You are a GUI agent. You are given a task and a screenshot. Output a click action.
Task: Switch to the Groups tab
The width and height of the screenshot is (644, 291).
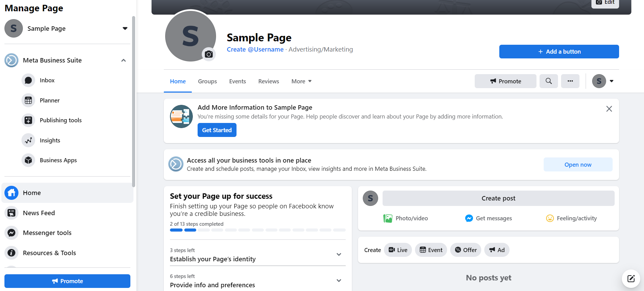point(207,81)
